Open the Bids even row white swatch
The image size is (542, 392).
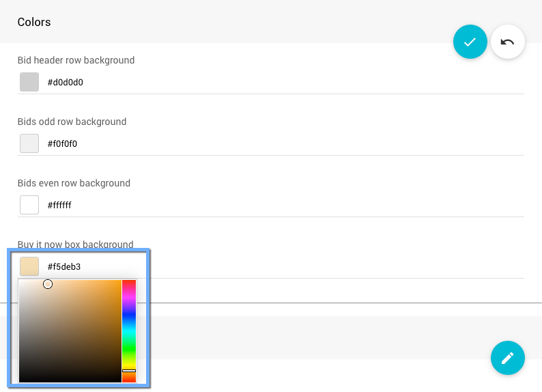pos(29,205)
